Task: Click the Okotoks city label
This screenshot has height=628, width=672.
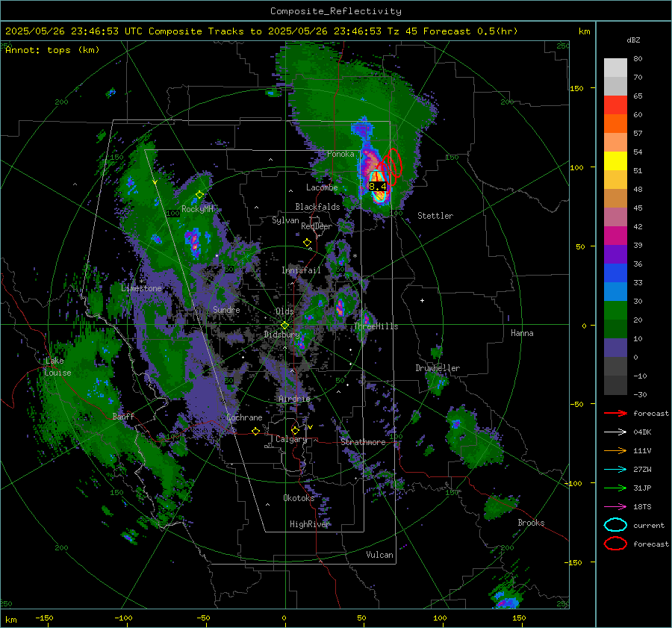Action: click(x=299, y=498)
